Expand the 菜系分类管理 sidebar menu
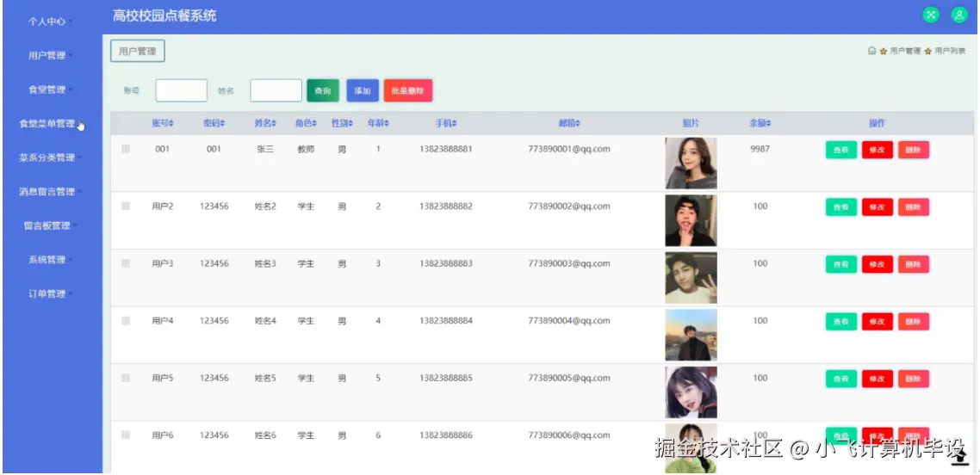 pyautogui.click(x=51, y=157)
